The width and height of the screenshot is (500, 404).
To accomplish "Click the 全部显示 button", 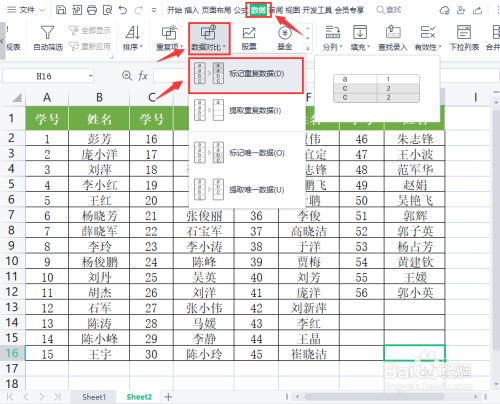I will coord(90,31).
